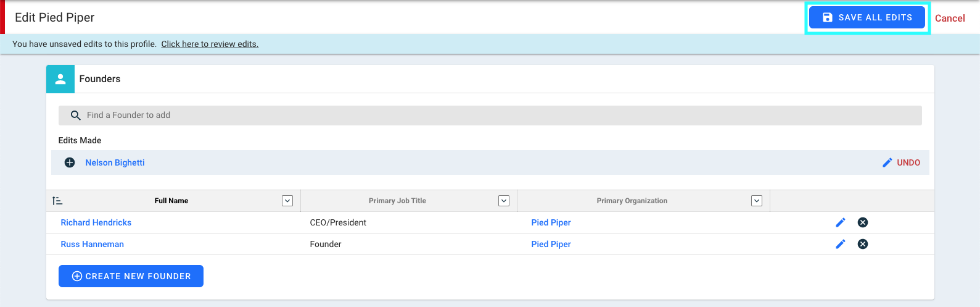
Task: Edit Russ Hanneman with pencil icon
Action: pos(841,244)
